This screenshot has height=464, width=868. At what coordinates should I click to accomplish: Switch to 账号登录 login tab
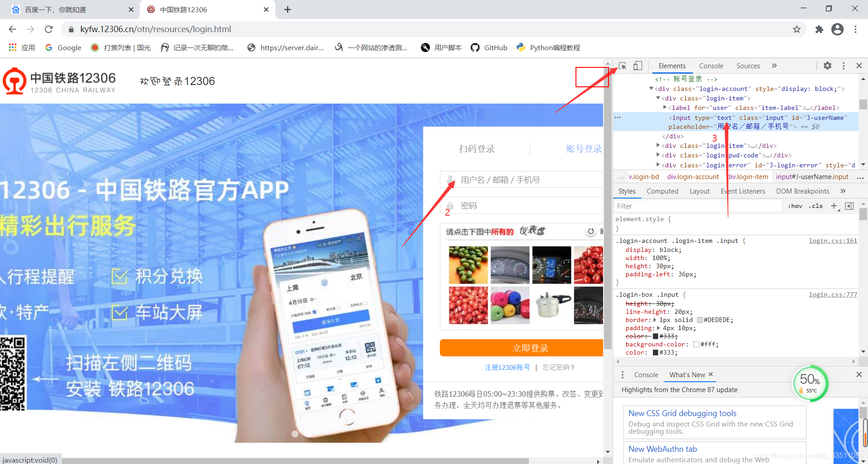584,149
